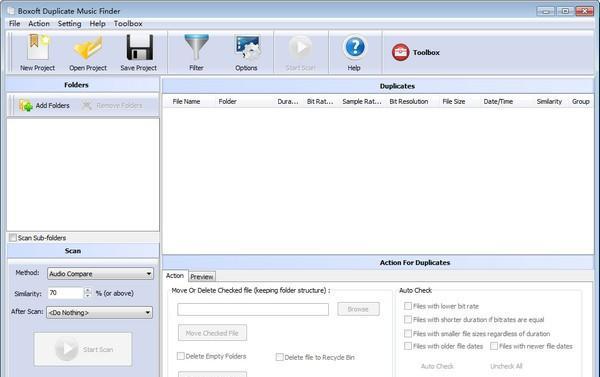Screen dimensions: 600x377
Task: Click the large Start Scan button
Action: (83, 349)
